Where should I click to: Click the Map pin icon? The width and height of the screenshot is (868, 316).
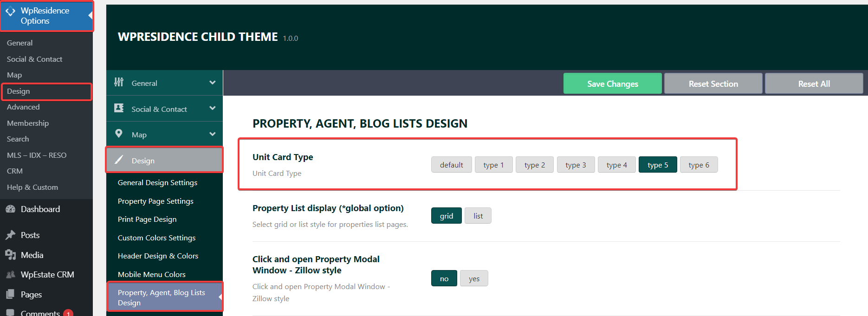[119, 134]
